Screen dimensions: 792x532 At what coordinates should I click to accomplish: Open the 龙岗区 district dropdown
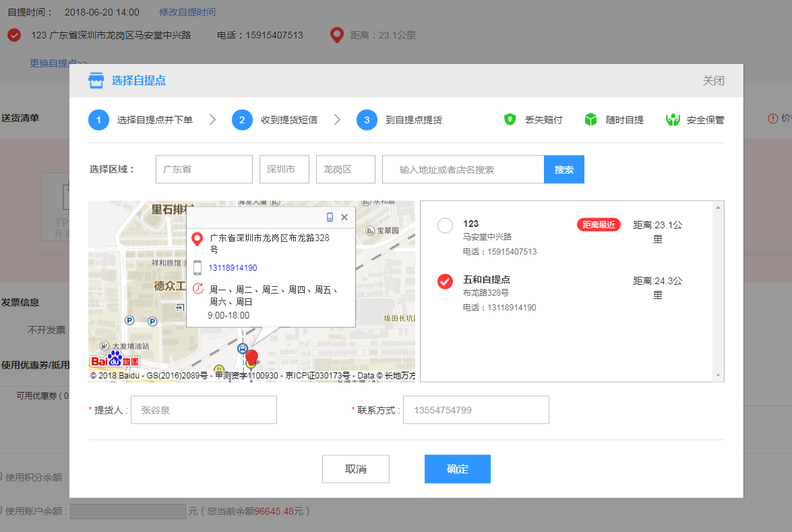click(x=345, y=170)
